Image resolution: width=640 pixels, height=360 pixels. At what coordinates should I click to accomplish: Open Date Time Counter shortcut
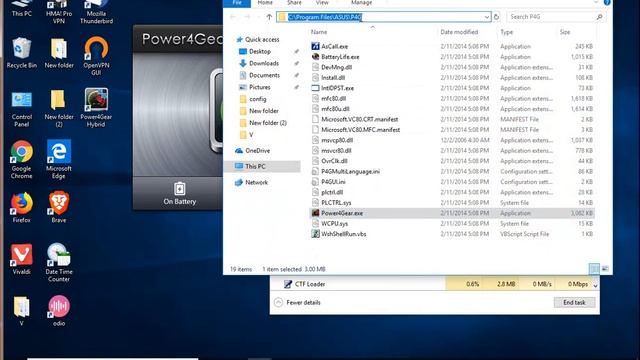[x=59, y=262]
